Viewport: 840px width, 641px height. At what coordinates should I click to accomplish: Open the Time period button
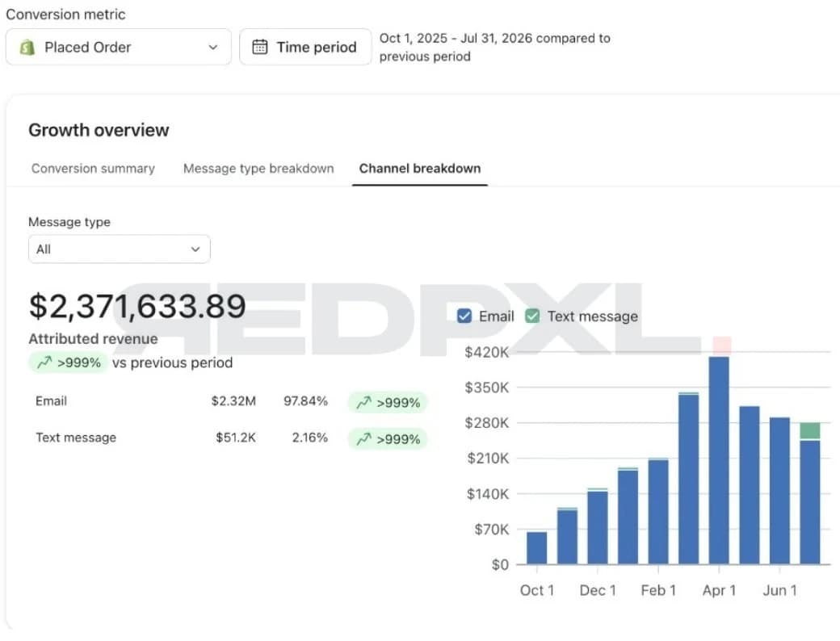(305, 47)
